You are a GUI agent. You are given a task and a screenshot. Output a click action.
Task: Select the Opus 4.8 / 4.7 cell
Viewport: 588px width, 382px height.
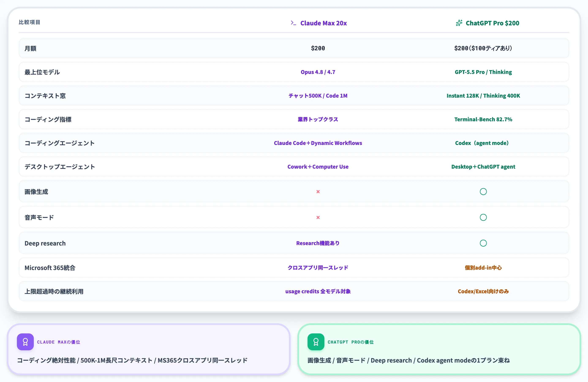click(x=318, y=72)
